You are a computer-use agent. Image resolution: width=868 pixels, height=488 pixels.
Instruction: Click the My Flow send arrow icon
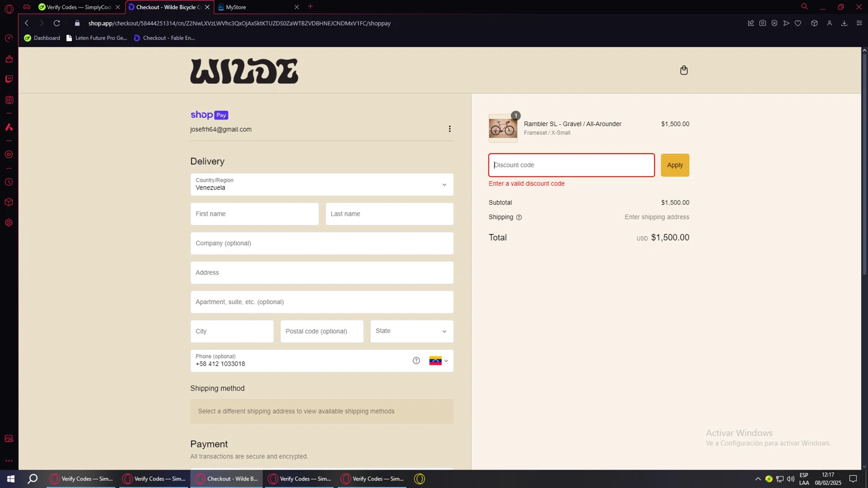[786, 23]
